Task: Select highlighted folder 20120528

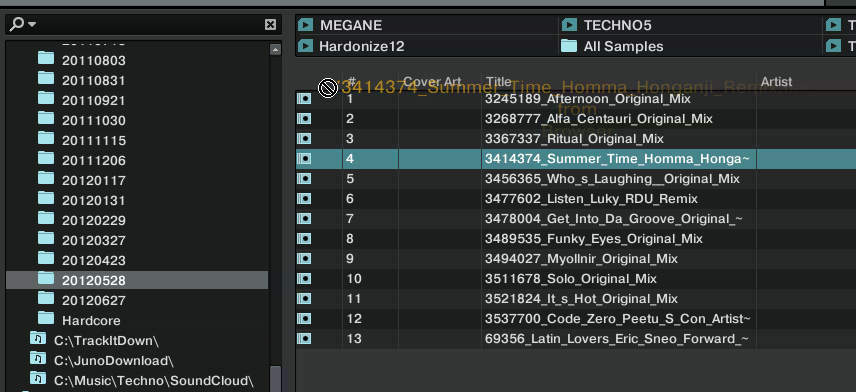Action: pos(137,280)
